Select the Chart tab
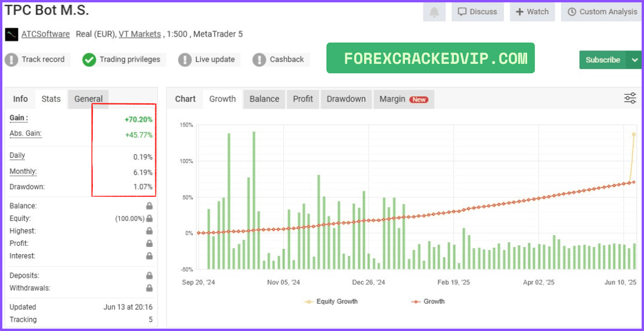The image size is (644, 331). [x=185, y=99]
